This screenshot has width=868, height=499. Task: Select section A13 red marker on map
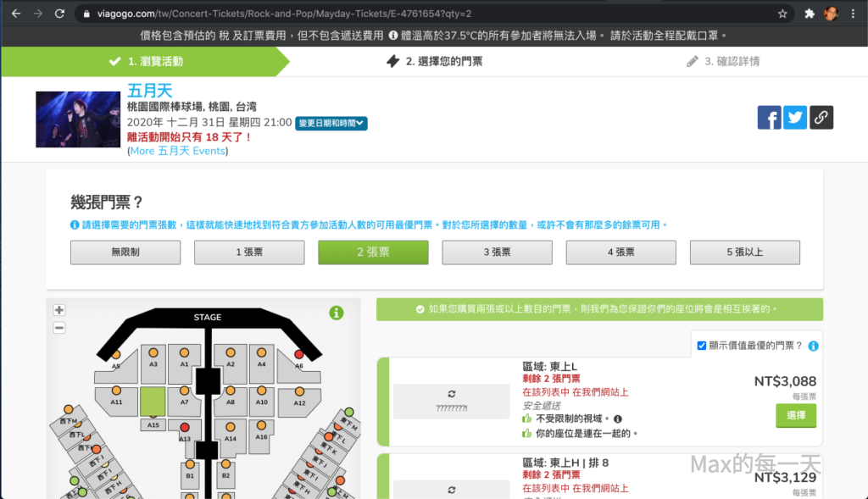pyautogui.click(x=185, y=427)
